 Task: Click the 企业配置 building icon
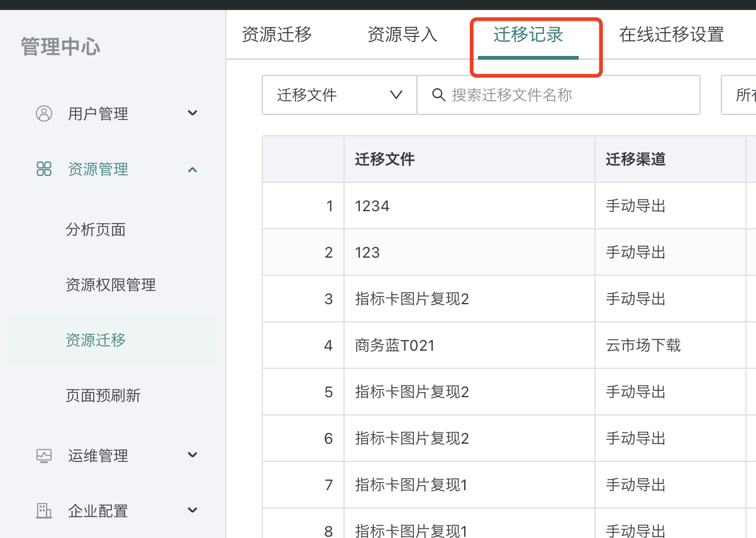point(44,511)
